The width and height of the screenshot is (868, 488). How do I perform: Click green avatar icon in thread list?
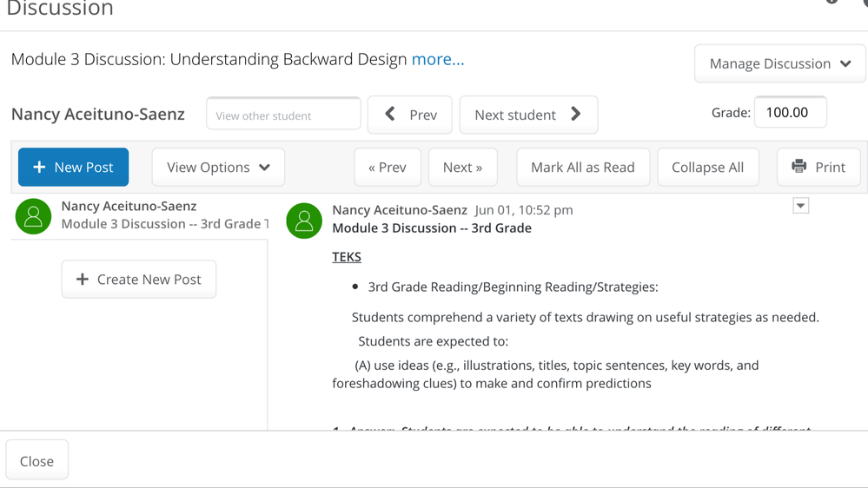(33, 216)
